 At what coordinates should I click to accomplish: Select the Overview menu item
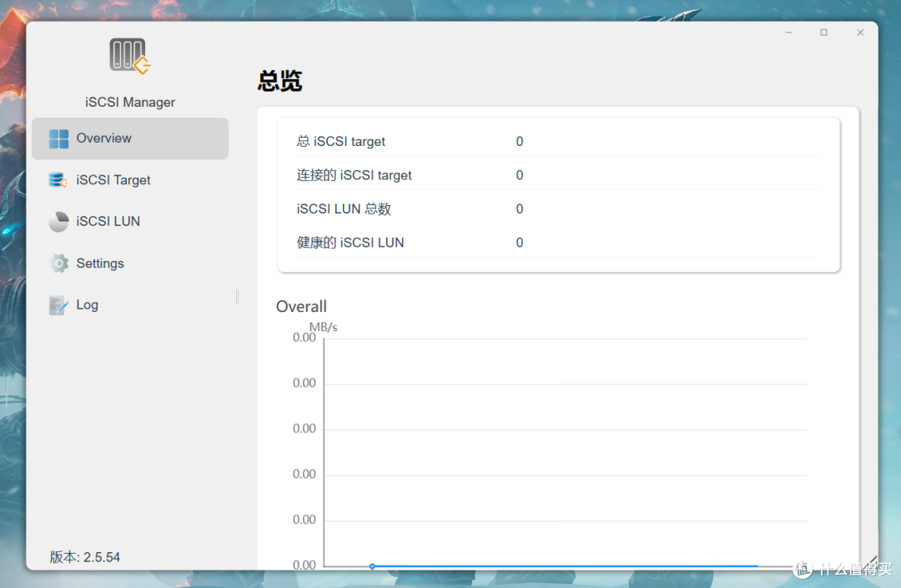130,138
